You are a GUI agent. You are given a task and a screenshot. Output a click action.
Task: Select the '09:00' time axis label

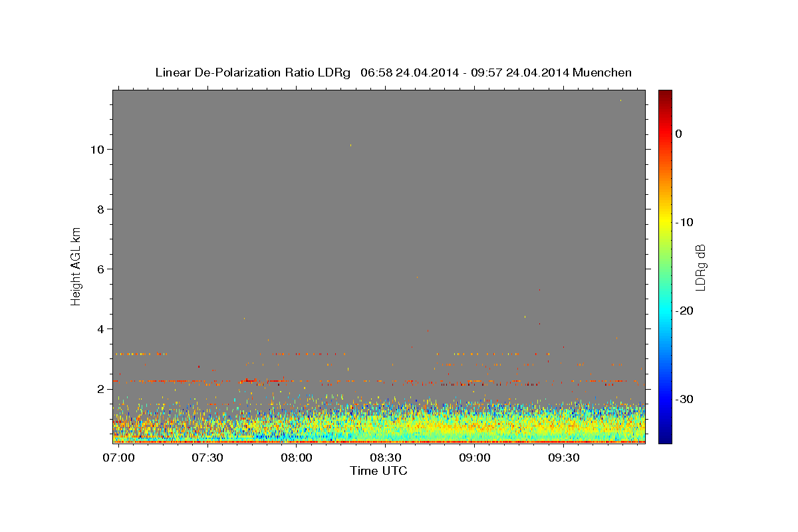point(475,458)
